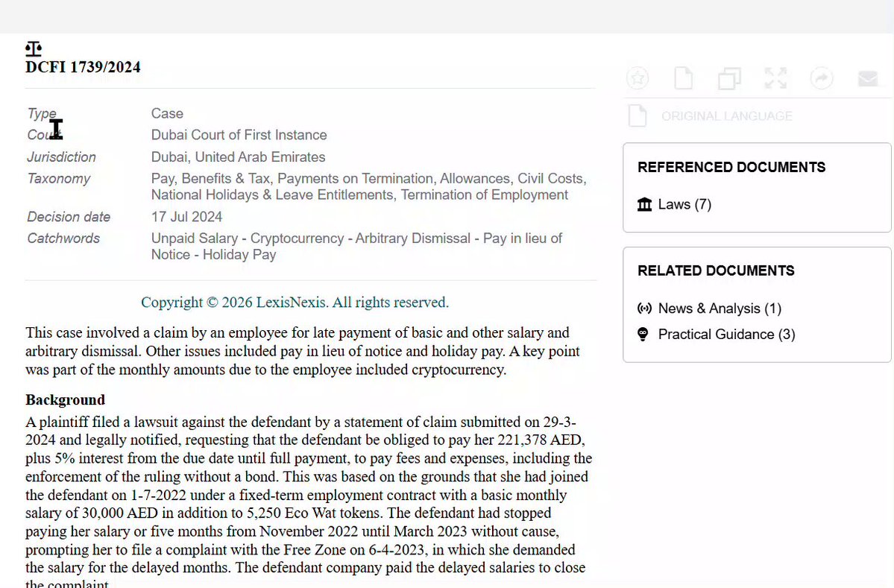
Task: Click the fullscreen expand arrows icon
Action: [775, 78]
